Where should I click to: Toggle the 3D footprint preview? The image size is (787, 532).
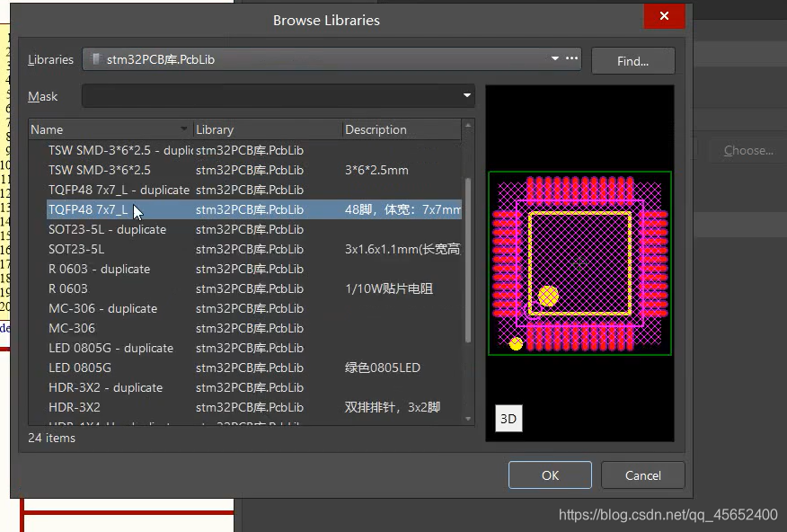(x=508, y=419)
